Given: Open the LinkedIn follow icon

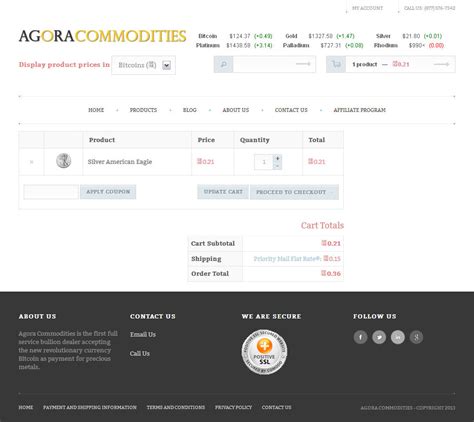Looking at the screenshot, I should pyautogui.click(x=398, y=337).
